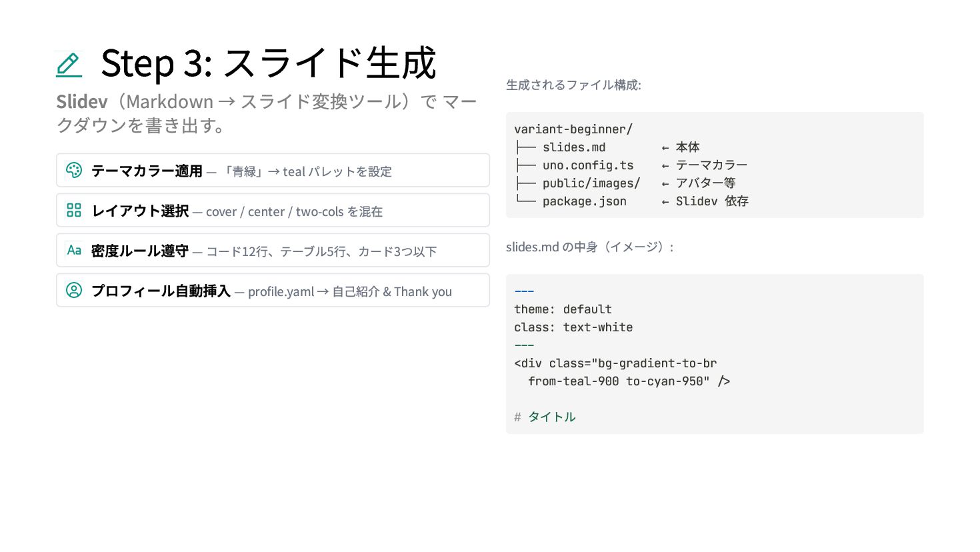This screenshot has height=552, width=980.
Task: Click variant-beginner/ in file tree
Action: 573,129
